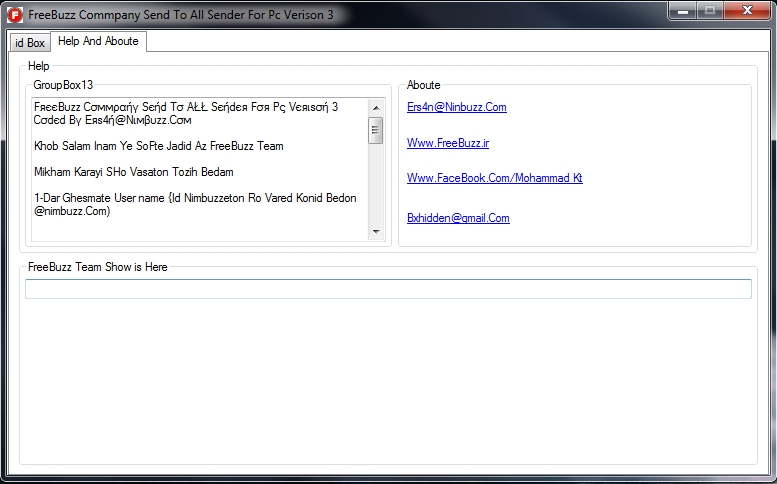Click the 'FreeBuzz Team Show is Here' label
This screenshot has height=484, width=777.
[x=98, y=267]
